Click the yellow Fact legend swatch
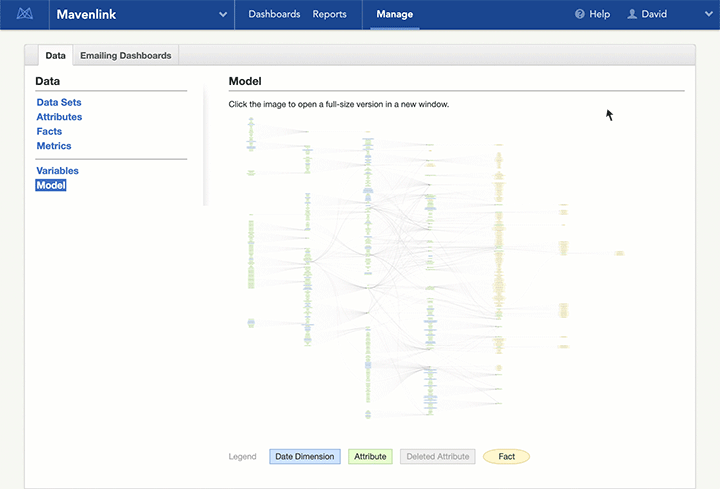The width and height of the screenshot is (720, 489). coord(506,456)
